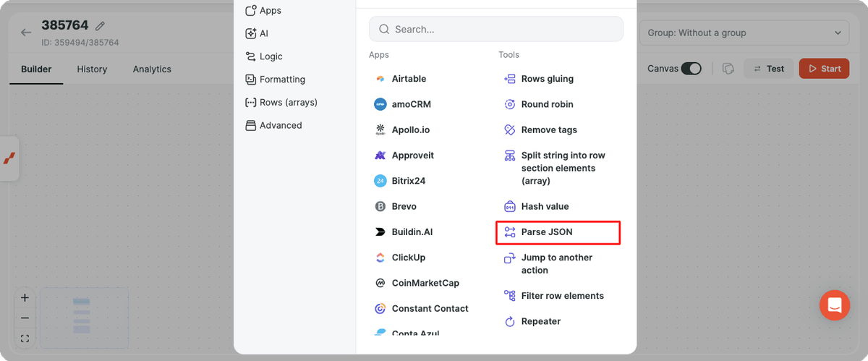The image size is (868, 361).
Task: Choose the Brevo app label
Action: 404,207
